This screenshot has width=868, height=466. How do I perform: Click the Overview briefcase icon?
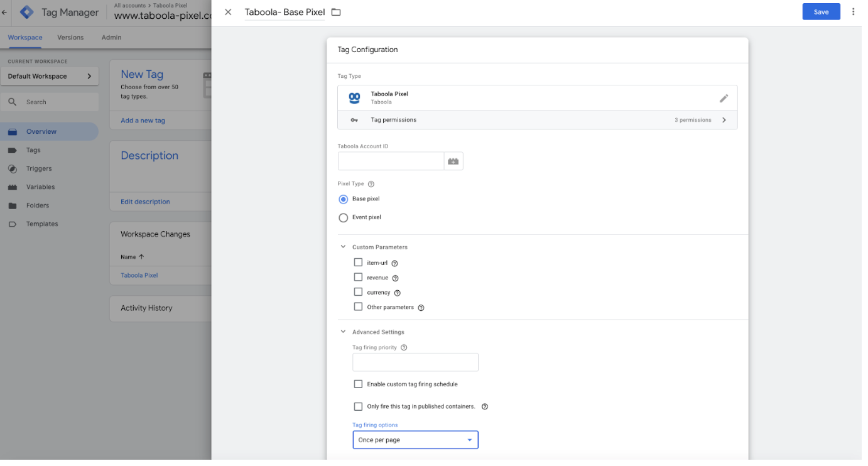(13, 132)
